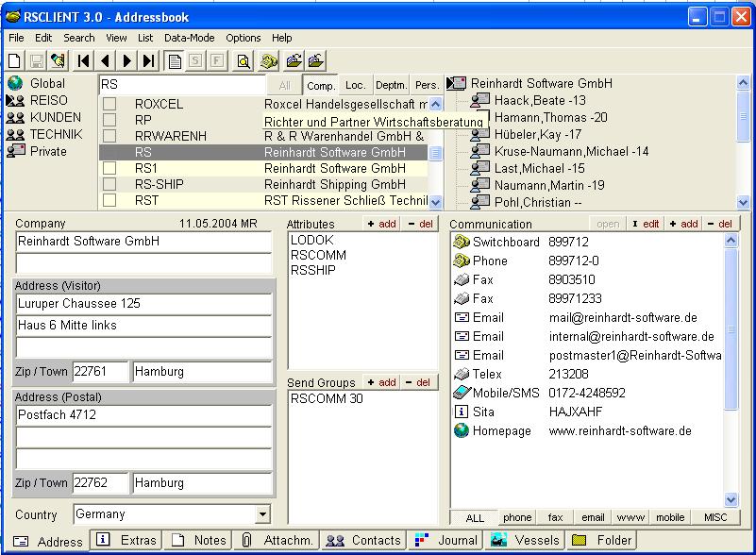Select the Global addressbook globe icon
The width and height of the screenshot is (756, 555).
click(15, 83)
